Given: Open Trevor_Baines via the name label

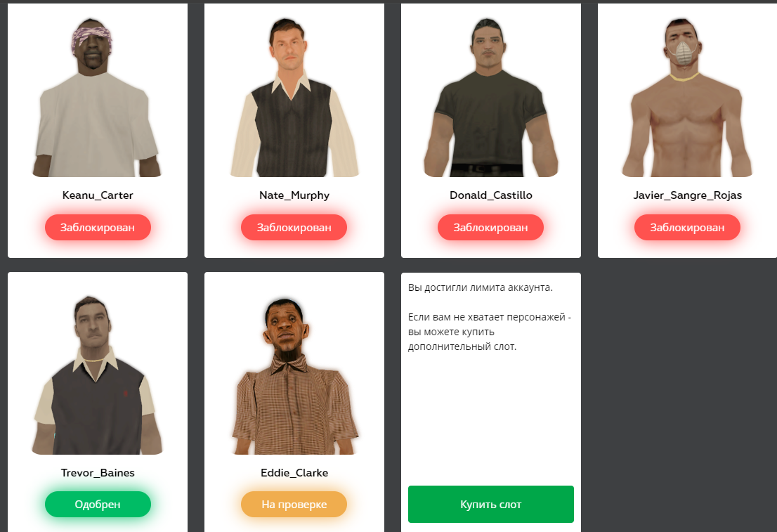Looking at the screenshot, I should coord(98,473).
